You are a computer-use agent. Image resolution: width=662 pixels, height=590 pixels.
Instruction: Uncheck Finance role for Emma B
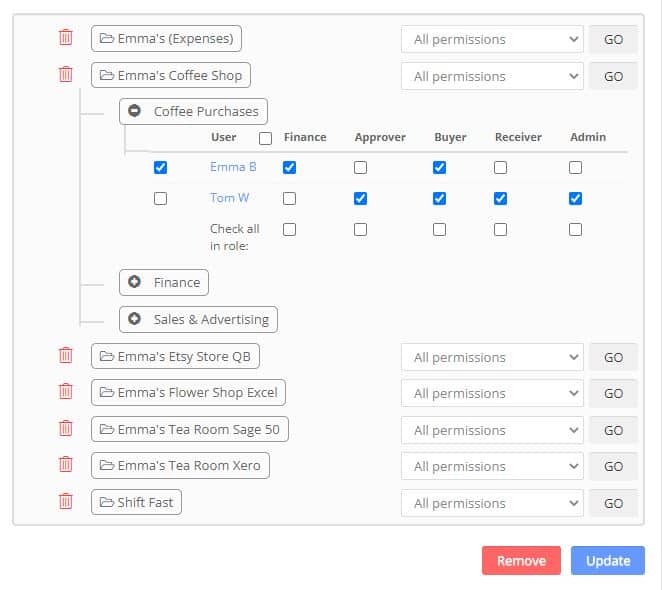click(289, 167)
